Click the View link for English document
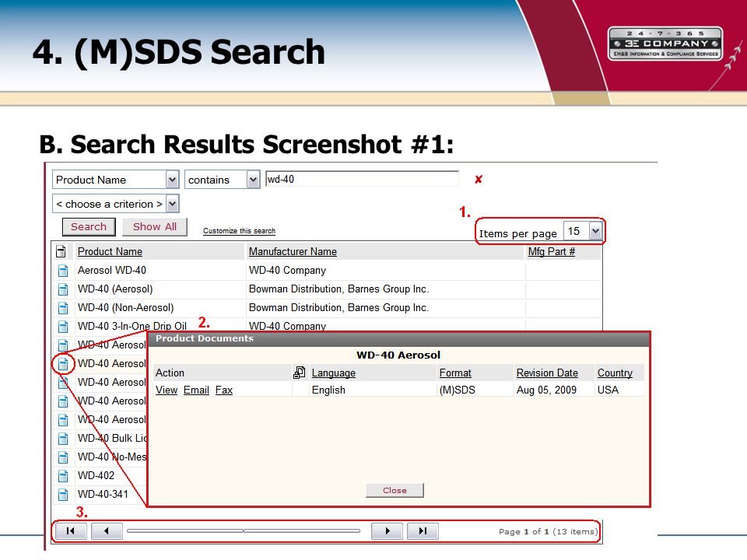The image size is (747, 560). [167, 390]
